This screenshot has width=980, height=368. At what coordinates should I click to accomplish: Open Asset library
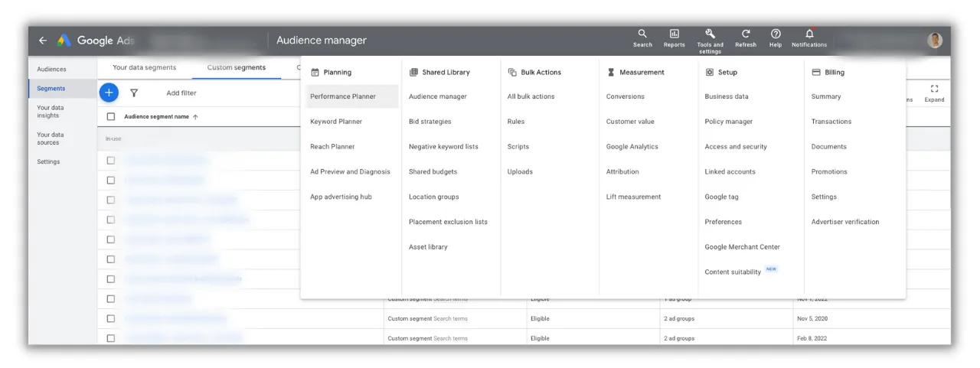(428, 247)
